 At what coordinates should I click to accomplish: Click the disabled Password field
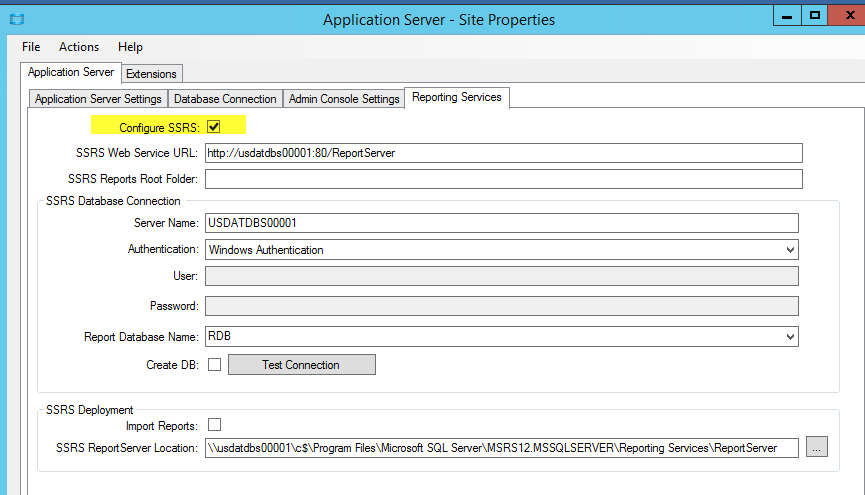(x=501, y=306)
